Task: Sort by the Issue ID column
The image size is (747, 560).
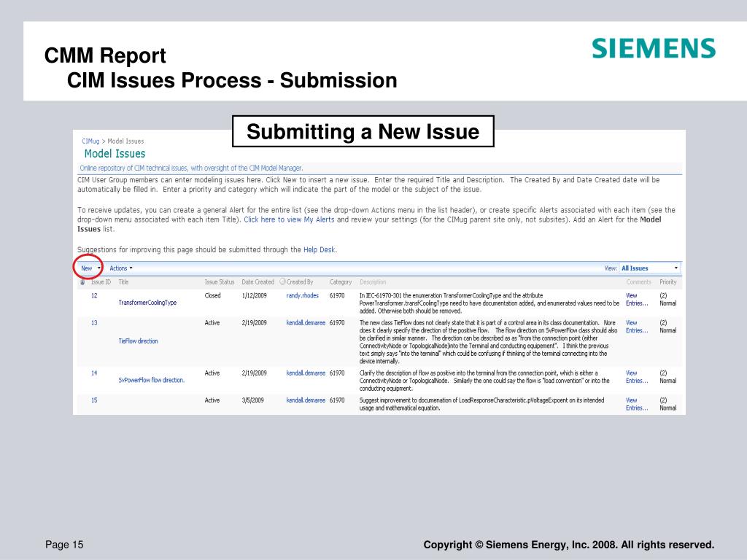Action: tap(101, 282)
